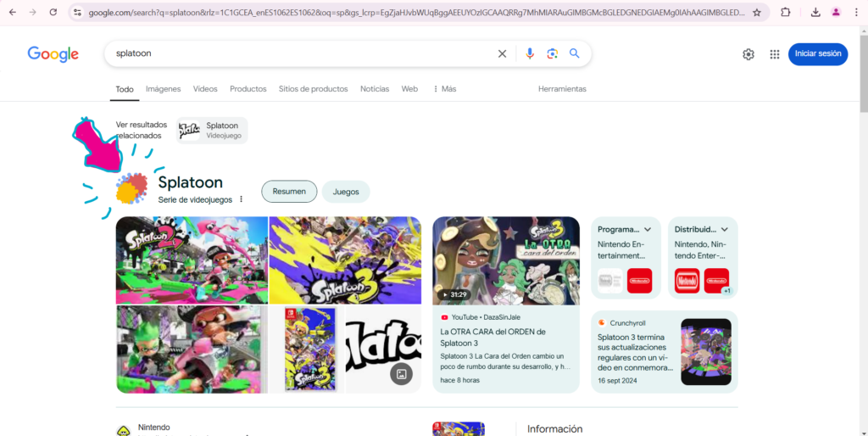Open the Google apps grid
Image resolution: width=868 pixels, height=436 pixels.
(x=774, y=54)
